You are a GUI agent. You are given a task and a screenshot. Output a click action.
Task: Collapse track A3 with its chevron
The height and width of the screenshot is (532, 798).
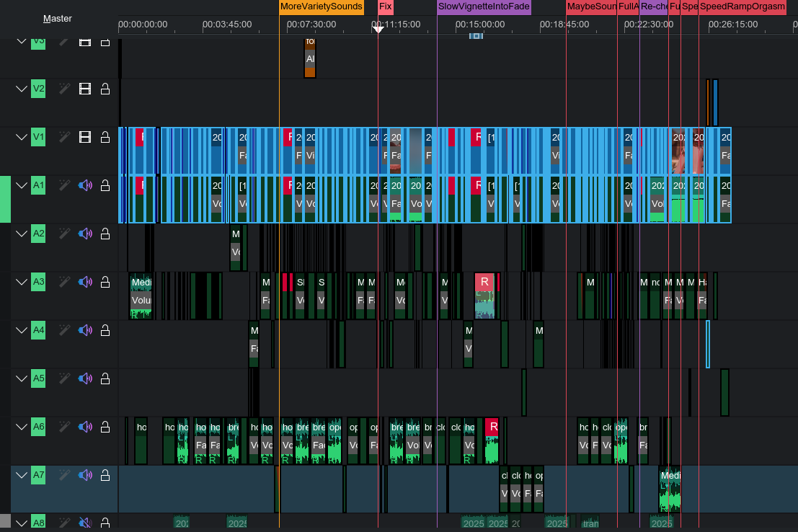(22, 282)
